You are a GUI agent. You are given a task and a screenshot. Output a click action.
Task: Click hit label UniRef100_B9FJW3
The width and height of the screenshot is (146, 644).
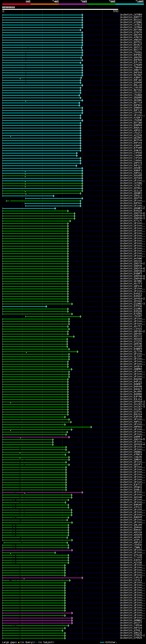coord(131,80)
